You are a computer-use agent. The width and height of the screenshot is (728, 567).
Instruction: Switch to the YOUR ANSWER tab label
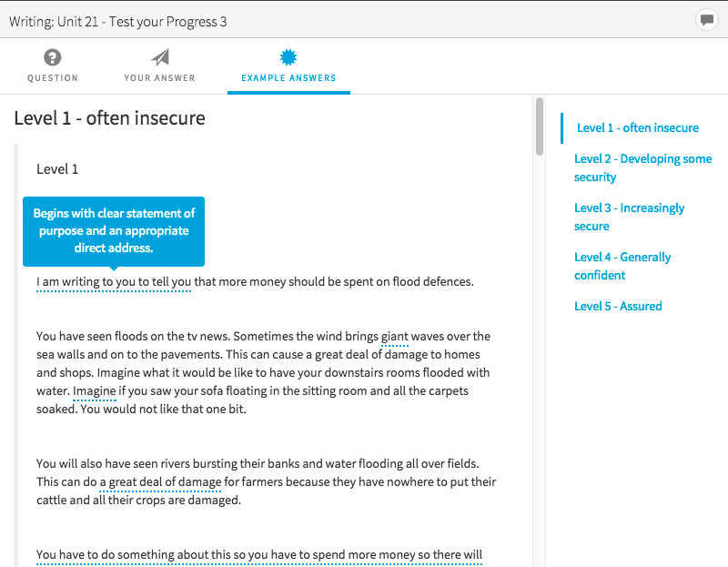tap(159, 78)
